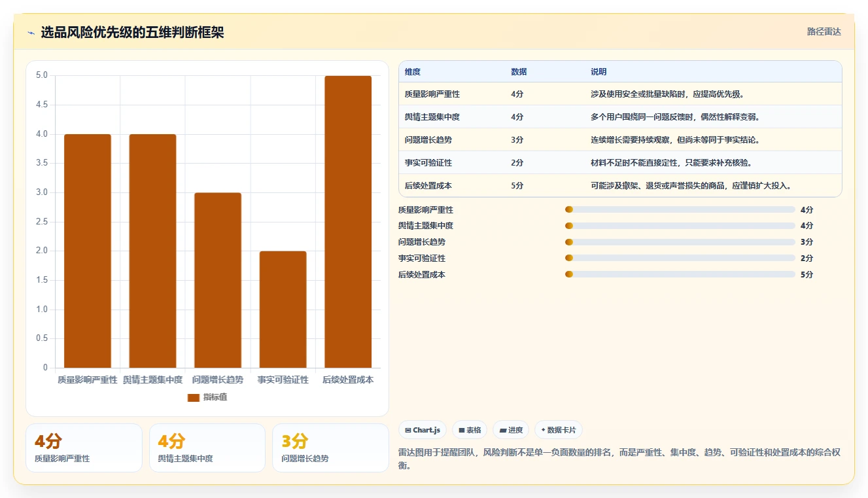868x498 pixels.
Task: Click the 问题增长趋势 bar in the chart
Action: [x=218, y=280]
